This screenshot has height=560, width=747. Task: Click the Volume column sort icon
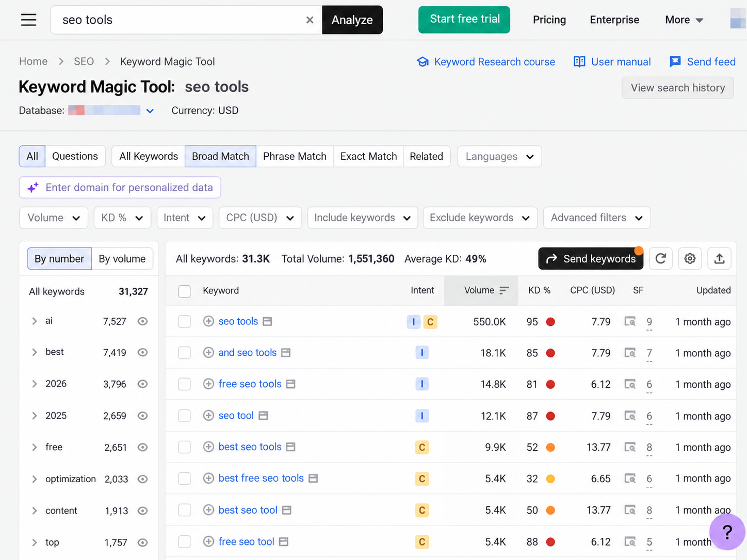[x=504, y=290]
